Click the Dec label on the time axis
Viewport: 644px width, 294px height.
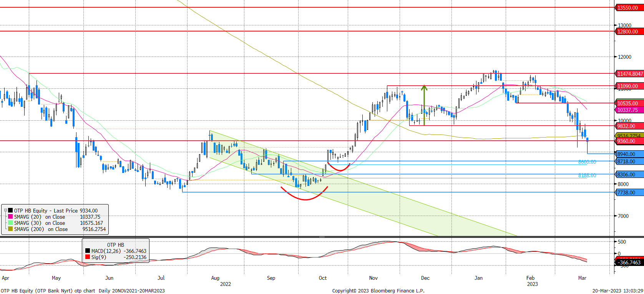(425, 278)
